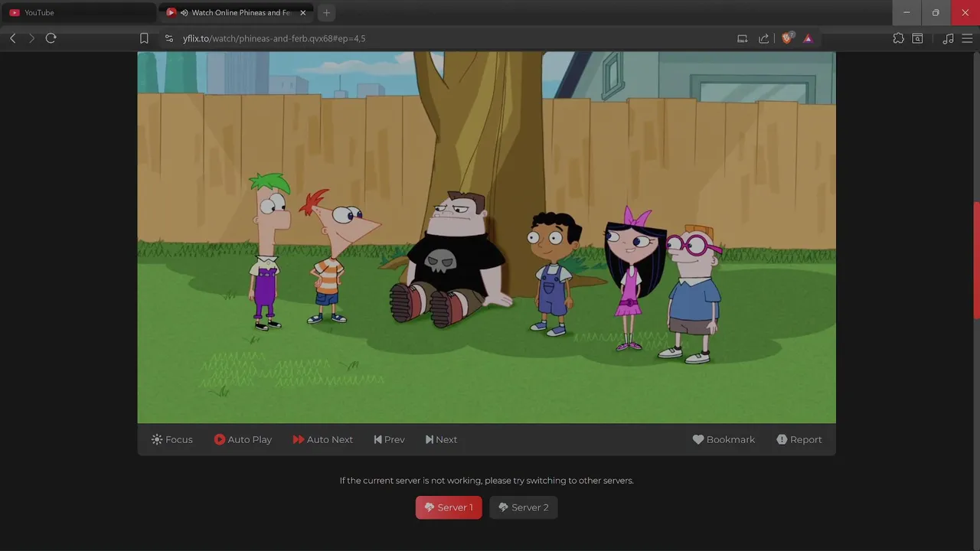The image size is (980, 551).
Task: Open a new tab with plus button
Action: click(x=327, y=13)
